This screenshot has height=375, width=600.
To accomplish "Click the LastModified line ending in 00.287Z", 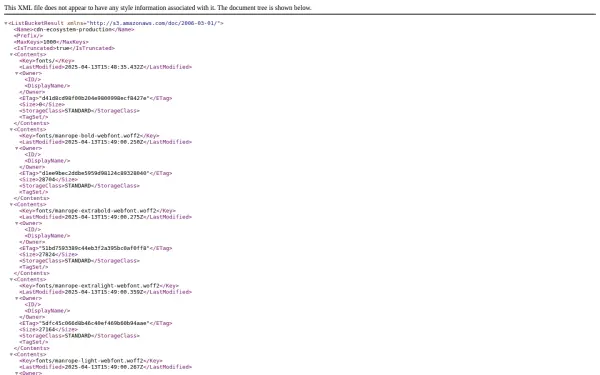I will point(106,367).
